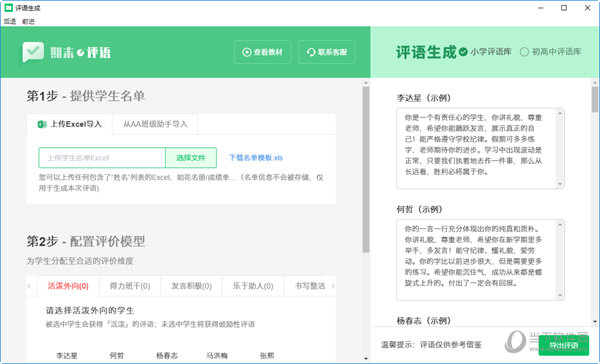
Task: Click the 评语生成 window title icon
Action: (8, 8)
